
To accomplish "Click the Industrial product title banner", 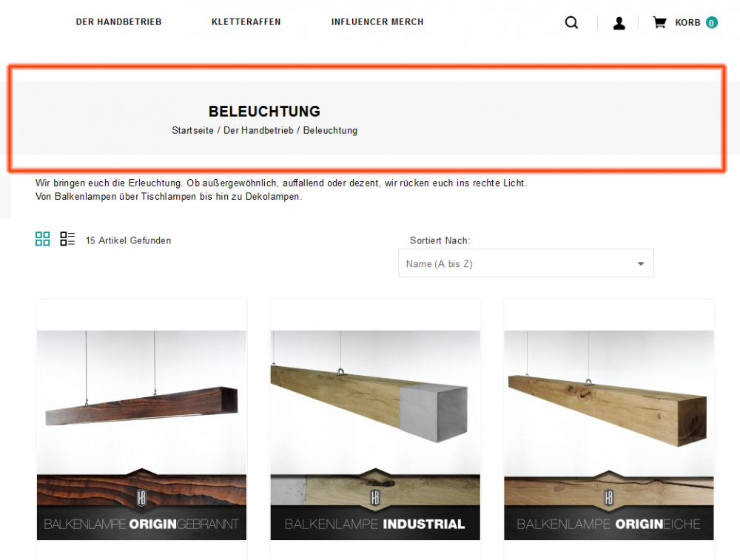I will 375,524.
